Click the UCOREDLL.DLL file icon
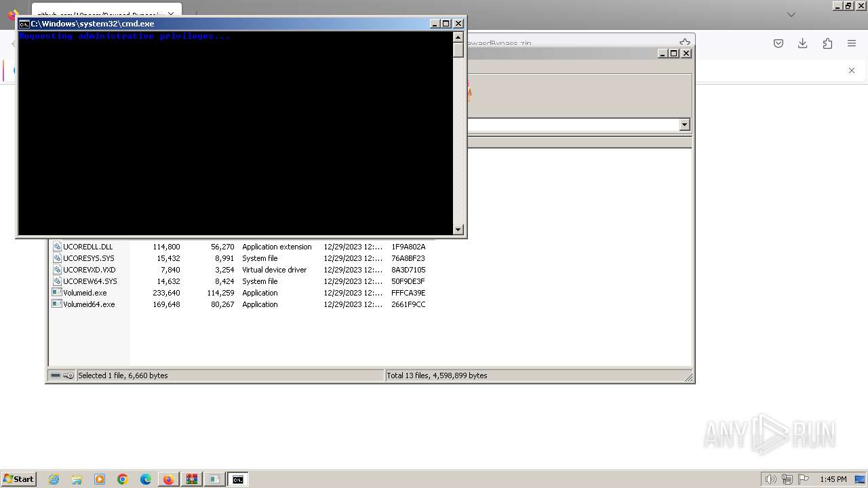 [x=57, y=247]
